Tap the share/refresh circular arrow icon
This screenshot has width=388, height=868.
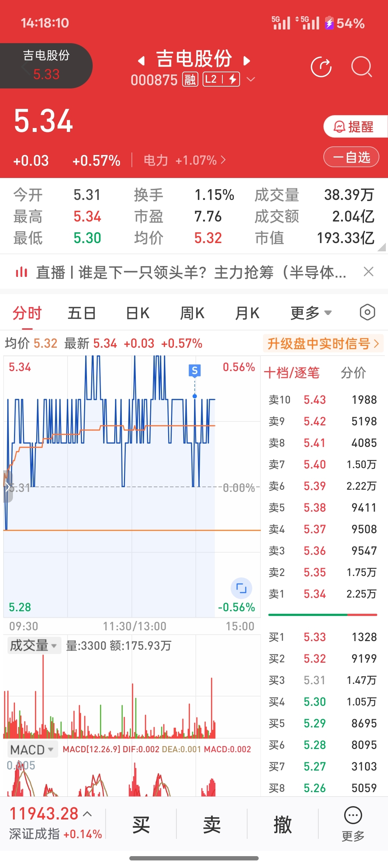[x=321, y=67]
